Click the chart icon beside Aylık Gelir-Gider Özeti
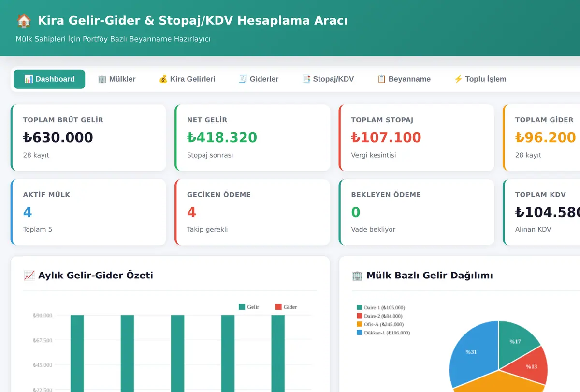Viewport: 580px width, 392px height. pos(29,276)
